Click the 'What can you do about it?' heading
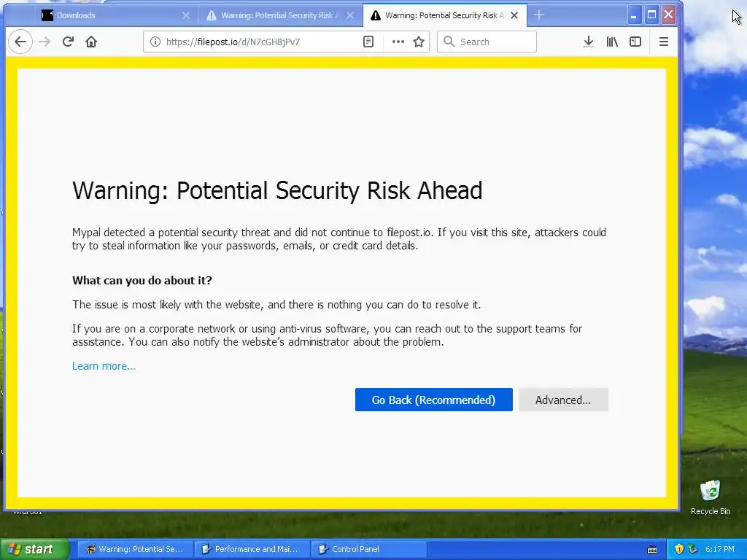The image size is (747, 560). [x=142, y=280]
